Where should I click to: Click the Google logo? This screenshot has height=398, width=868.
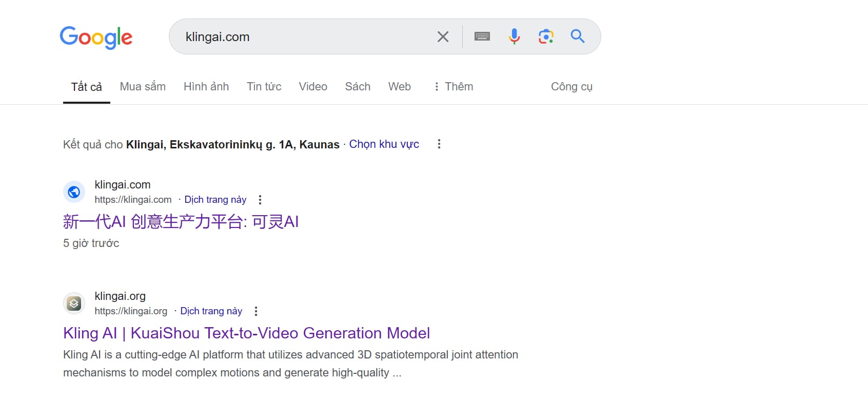tap(96, 37)
